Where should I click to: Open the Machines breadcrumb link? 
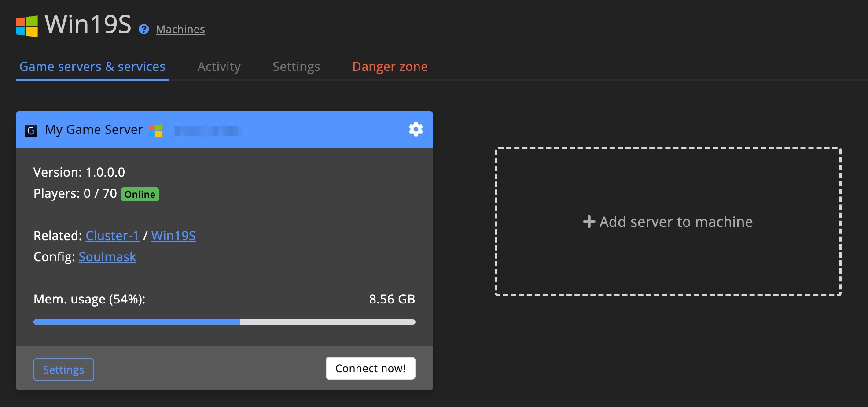click(x=180, y=30)
